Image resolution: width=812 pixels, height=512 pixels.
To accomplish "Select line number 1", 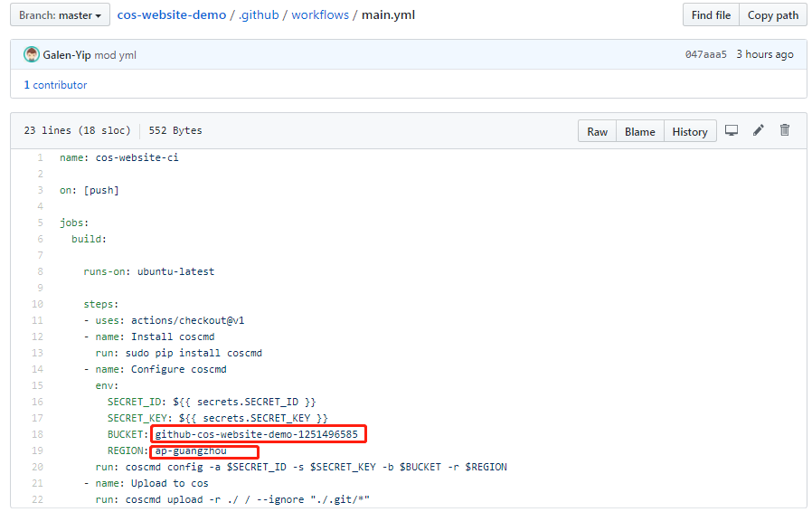I will [x=40, y=157].
